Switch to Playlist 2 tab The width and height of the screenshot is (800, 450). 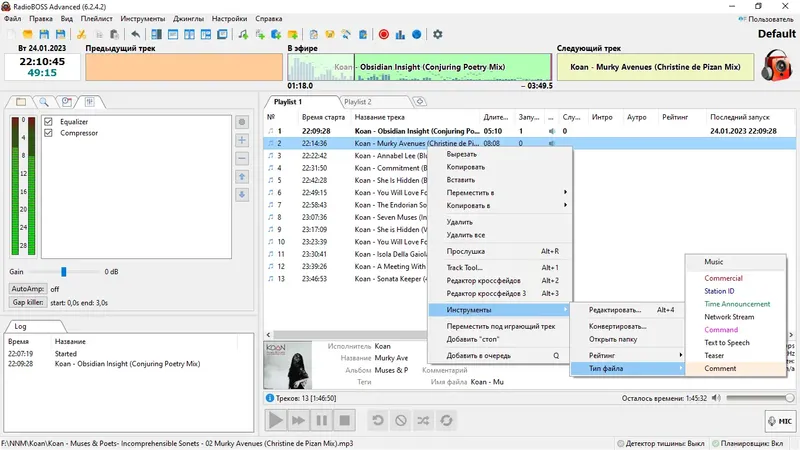click(x=358, y=102)
